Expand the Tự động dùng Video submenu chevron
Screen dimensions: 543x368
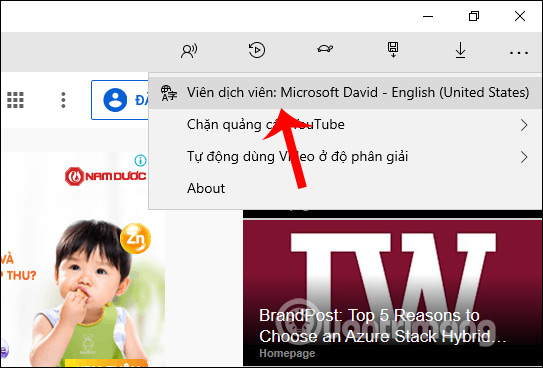click(x=524, y=157)
